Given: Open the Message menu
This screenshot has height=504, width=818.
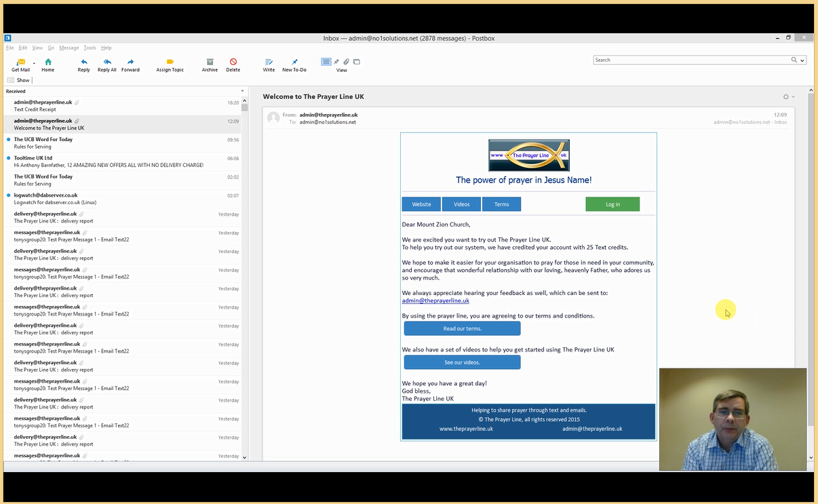Looking at the screenshot, I should (69, 47).
